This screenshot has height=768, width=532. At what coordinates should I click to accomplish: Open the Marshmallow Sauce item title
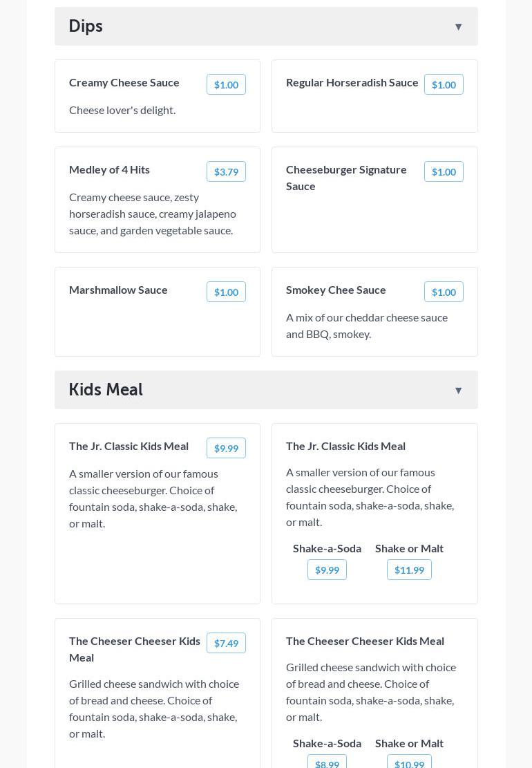tap(118, 290)
